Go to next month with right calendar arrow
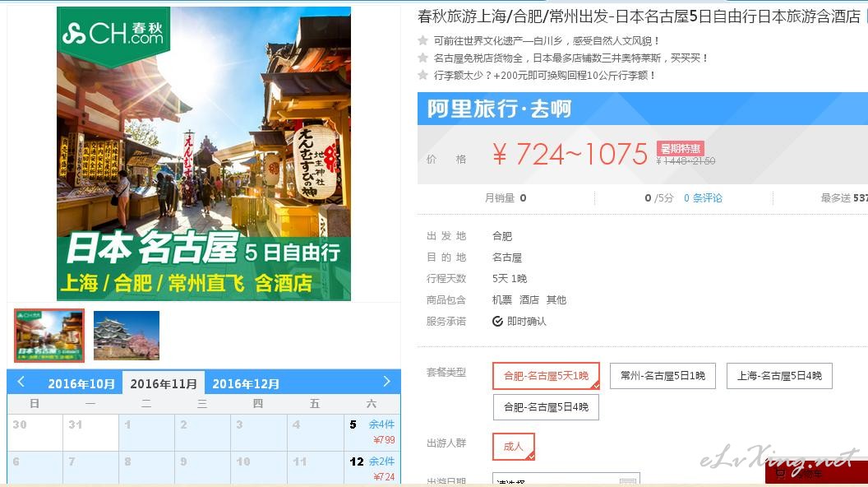The height and width of the screenshot is (487, 868). click(386, 381)
